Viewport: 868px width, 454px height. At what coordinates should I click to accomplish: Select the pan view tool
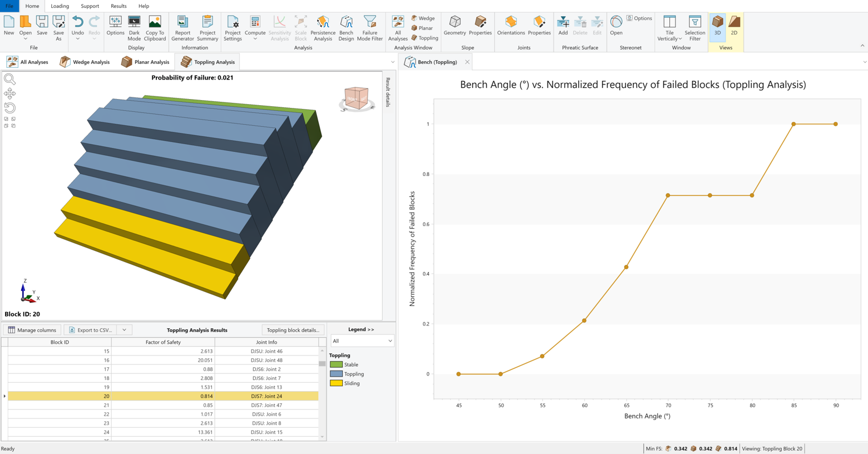pyautogui.click(x=9, y=93)
